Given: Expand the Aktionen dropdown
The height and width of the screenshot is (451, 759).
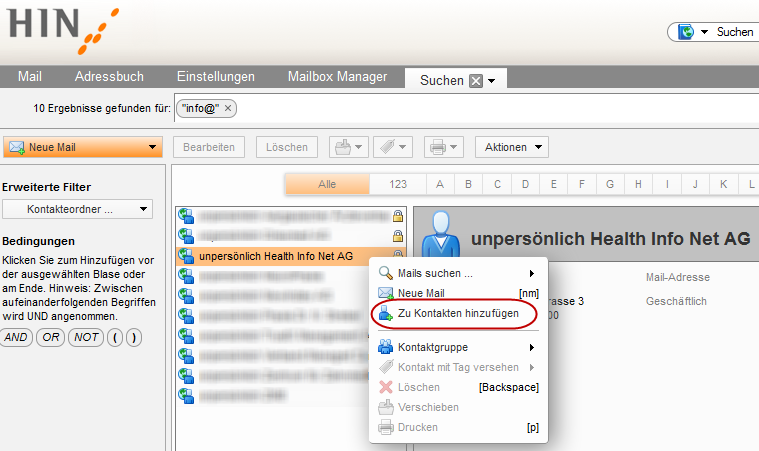Looking at the screenshot, I should (512, 147).
